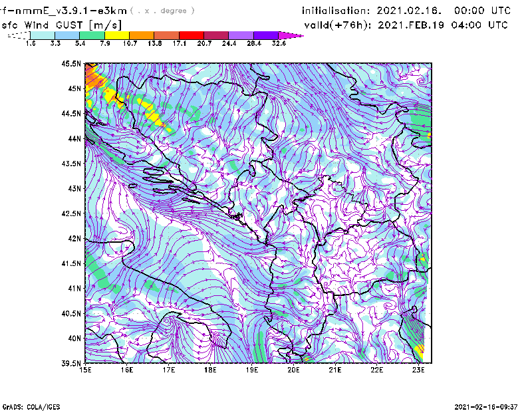Click the longitude label 22E
The image size is (532, 411).
point(376,370)
